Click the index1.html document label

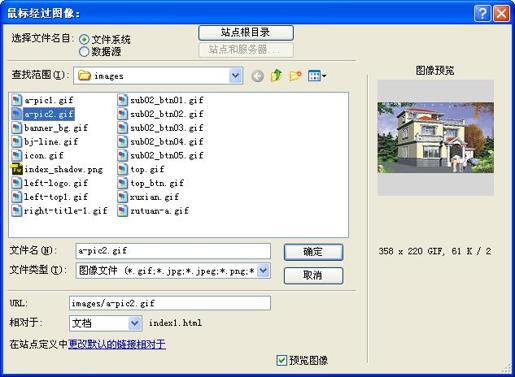[x=175, y=323]
